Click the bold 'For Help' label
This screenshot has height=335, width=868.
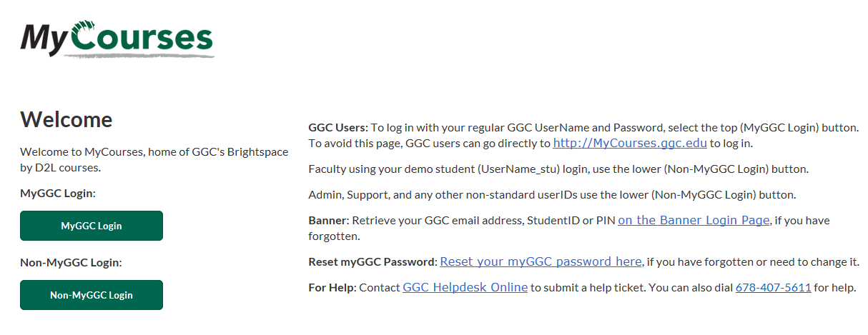[x=331, y=288]
